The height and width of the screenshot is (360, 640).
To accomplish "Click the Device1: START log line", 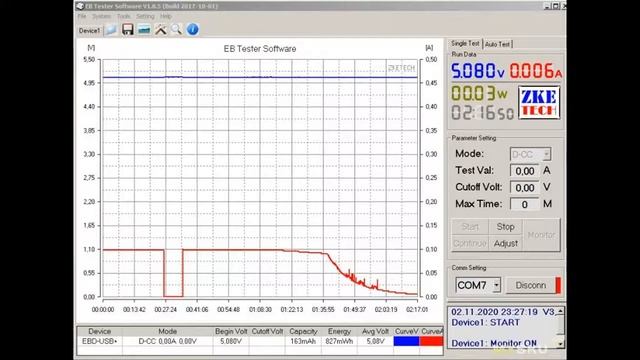I will click(485, 322).
